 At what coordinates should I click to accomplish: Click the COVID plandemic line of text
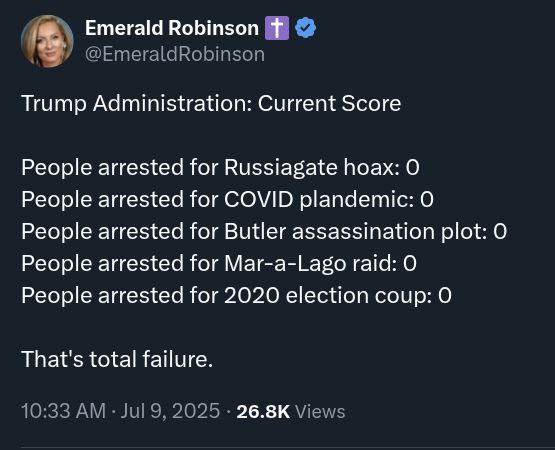(227, 199)
